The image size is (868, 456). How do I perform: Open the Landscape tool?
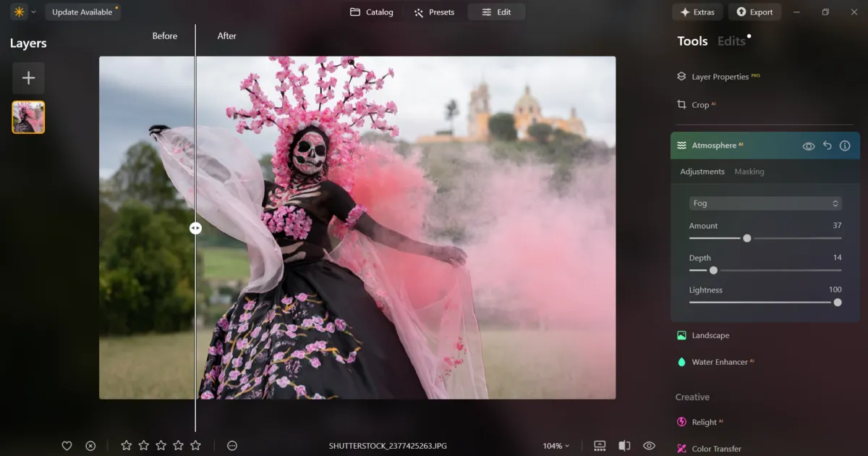pos(709,335)
